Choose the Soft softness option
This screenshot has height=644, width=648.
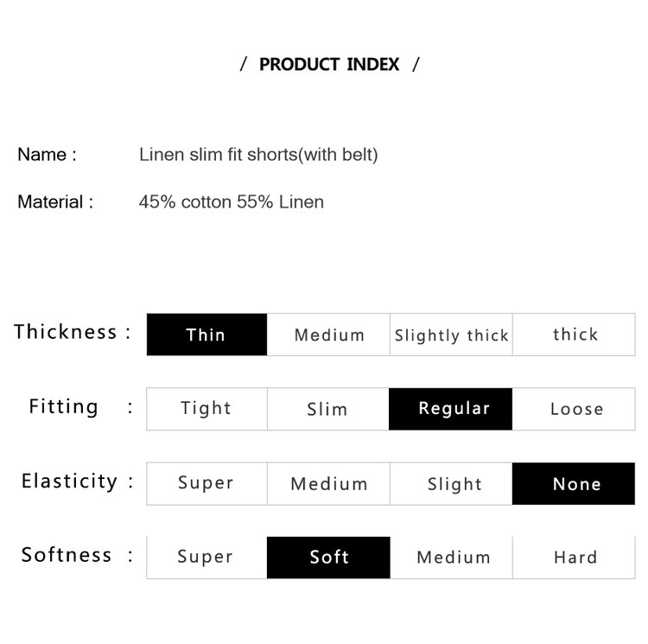tap(328, 558)
